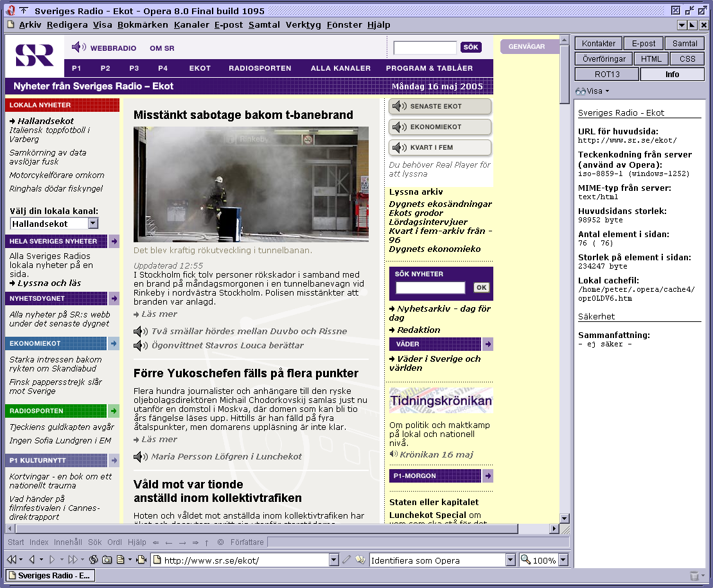713x588 pixels.
Task: Expand the address bar URL dropdown
Action: (x=333, y=560)
